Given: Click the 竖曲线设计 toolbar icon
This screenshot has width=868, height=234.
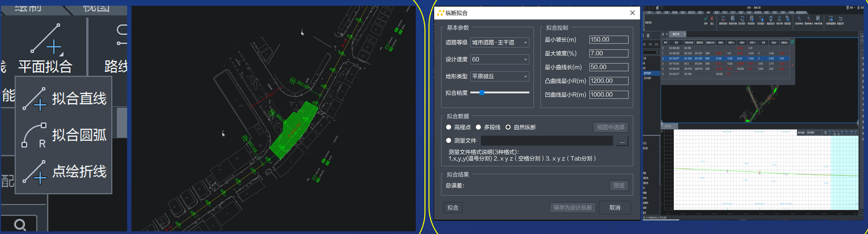Looking at the screenshot, I should [770, 19].
